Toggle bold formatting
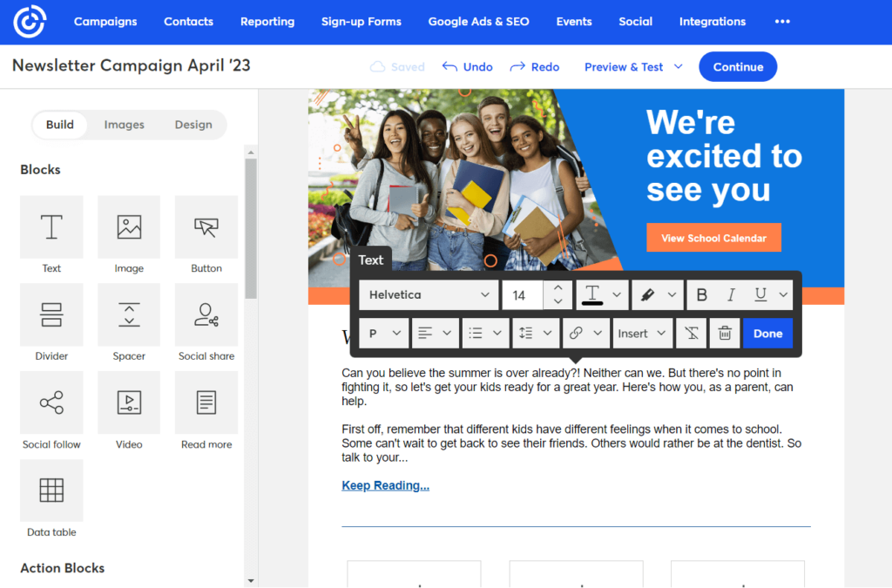The width and height of the screenshot is (892, 588). (701, 294)
